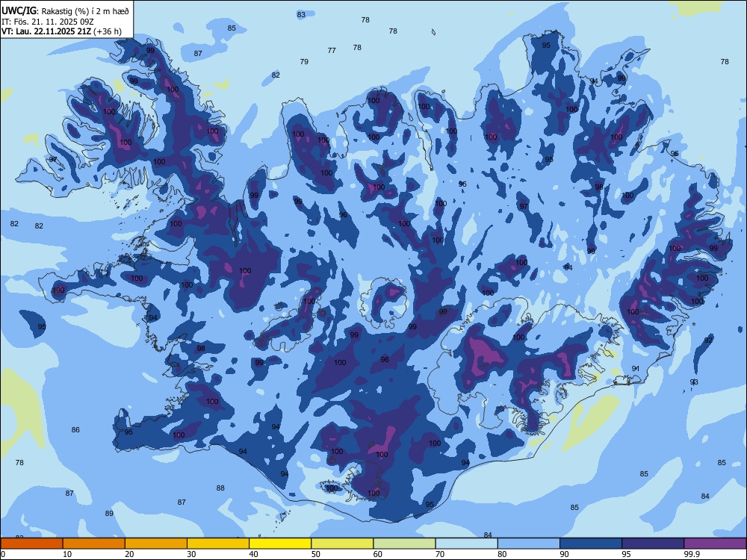
Task: Click the '79' humidity value on the map
Action: click(x=304, y=61)
